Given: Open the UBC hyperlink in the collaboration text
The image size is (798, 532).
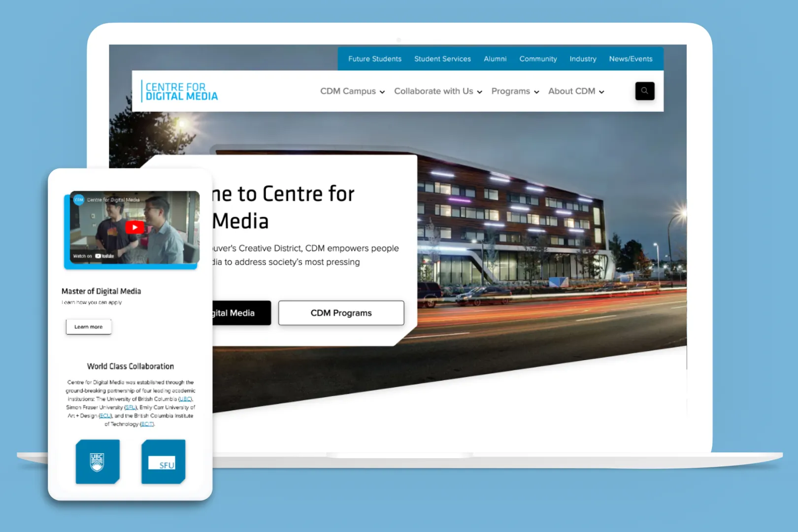Looking at the screenshot, I should click(185, 399).
